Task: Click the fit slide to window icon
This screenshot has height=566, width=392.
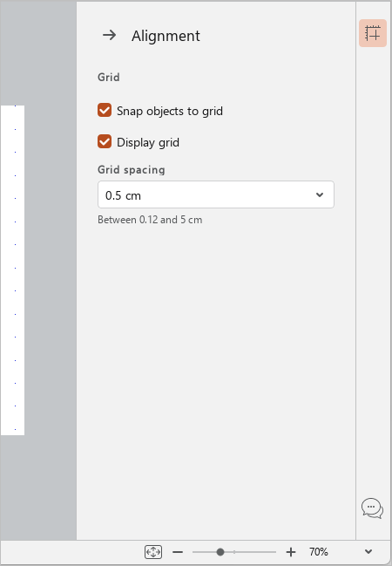Action: point(153,552)
